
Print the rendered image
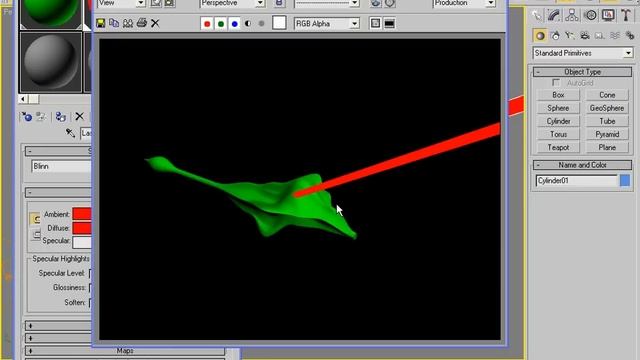(x=142, y=23)
